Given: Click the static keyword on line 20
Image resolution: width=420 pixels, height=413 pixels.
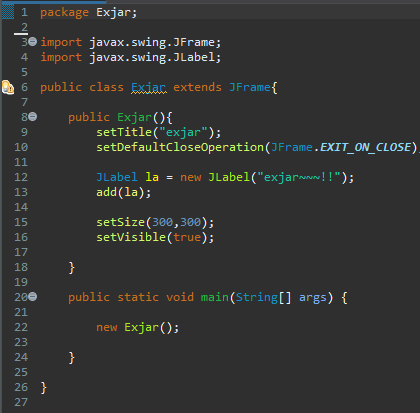Looking at the screenshot, I should click(x=138, y=297).
